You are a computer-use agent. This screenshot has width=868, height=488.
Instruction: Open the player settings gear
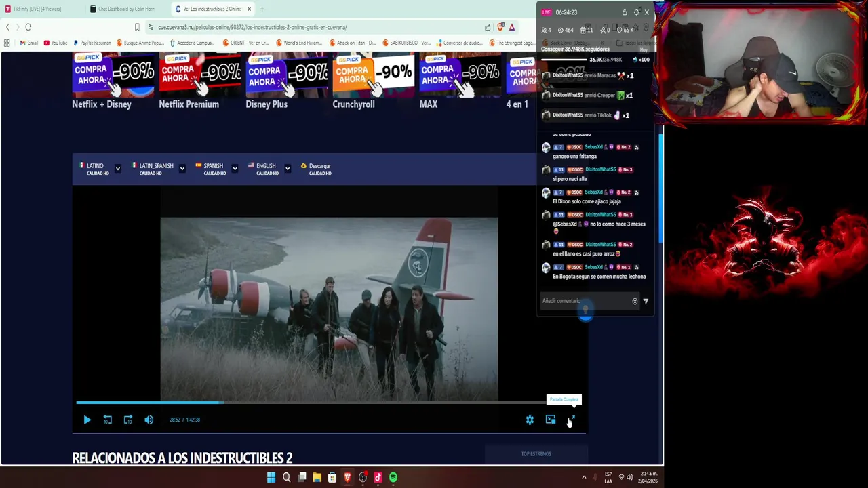point(530,420)
